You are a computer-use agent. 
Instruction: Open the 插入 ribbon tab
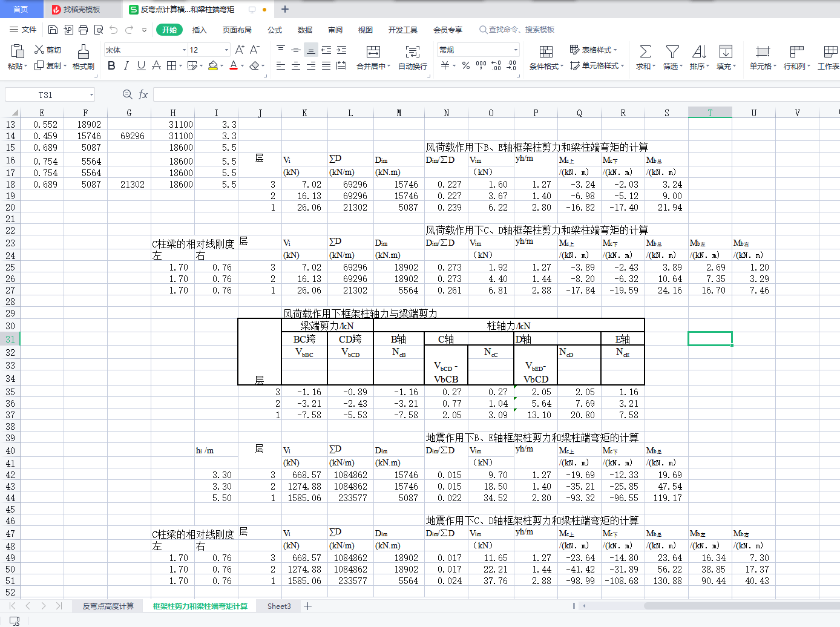(x=199, y=30)
